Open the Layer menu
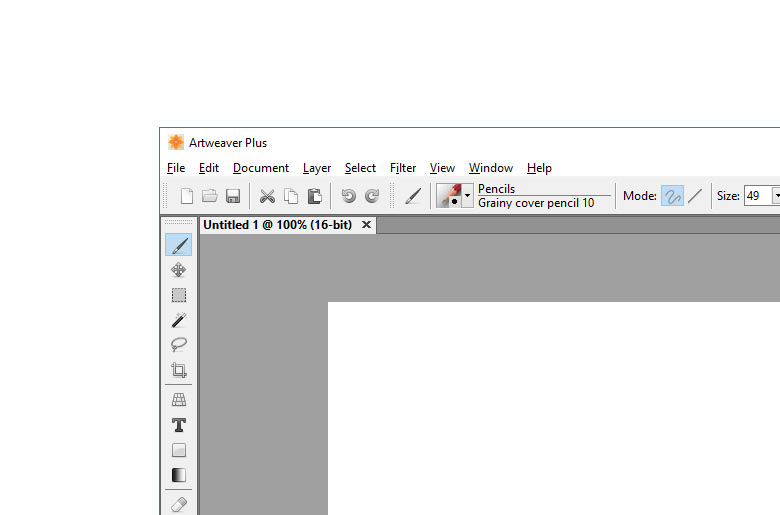The image size is (780, 515). pos(317,168)
